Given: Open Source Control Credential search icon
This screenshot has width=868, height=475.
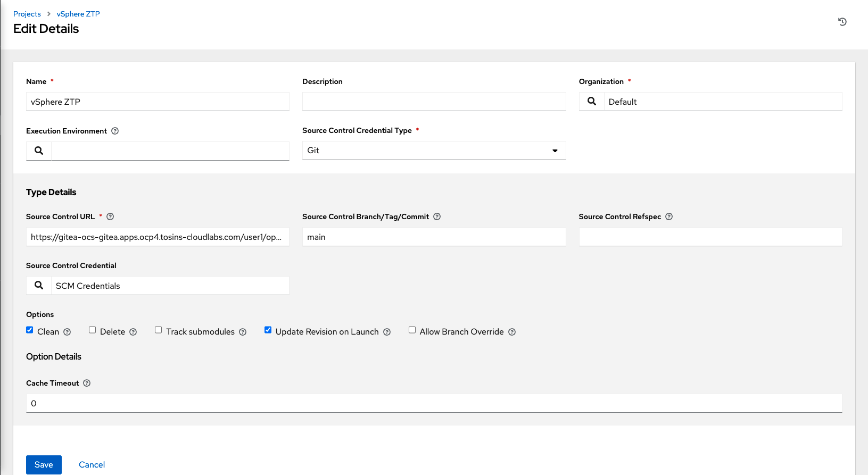Looking at the screenshot, I should pos(39,286).
